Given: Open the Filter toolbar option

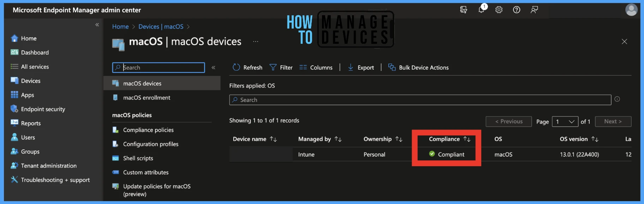Looking at the screenshot, I should (281, 67).
